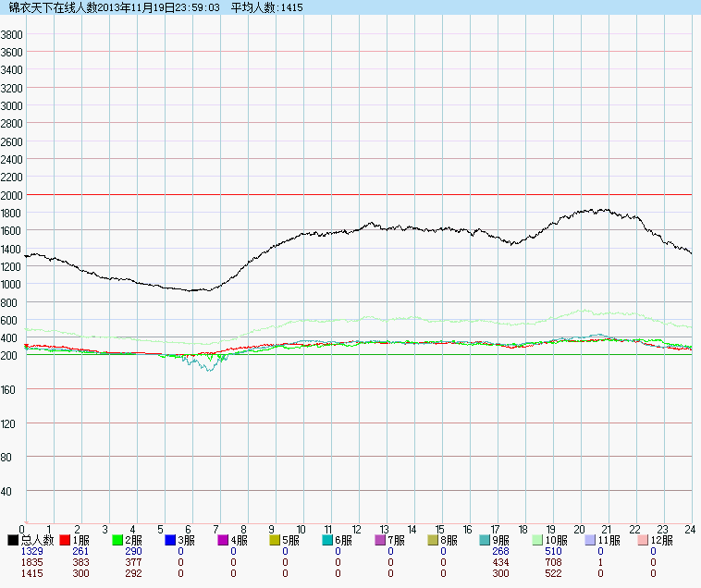Click the 2000 label on the Y axis
This screenshot has width=701, height=588.
(x=12, y=195)
